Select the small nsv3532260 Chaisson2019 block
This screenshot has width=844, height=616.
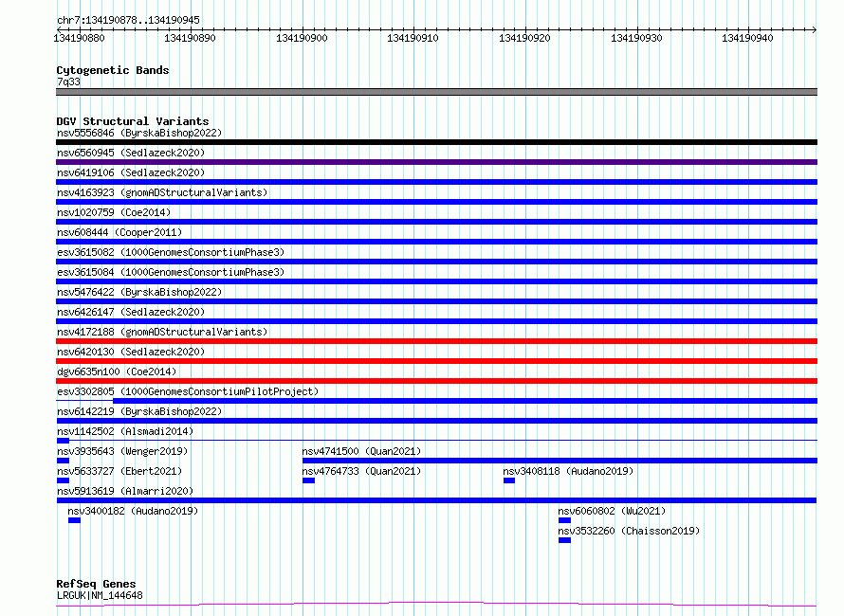[564, 540]
